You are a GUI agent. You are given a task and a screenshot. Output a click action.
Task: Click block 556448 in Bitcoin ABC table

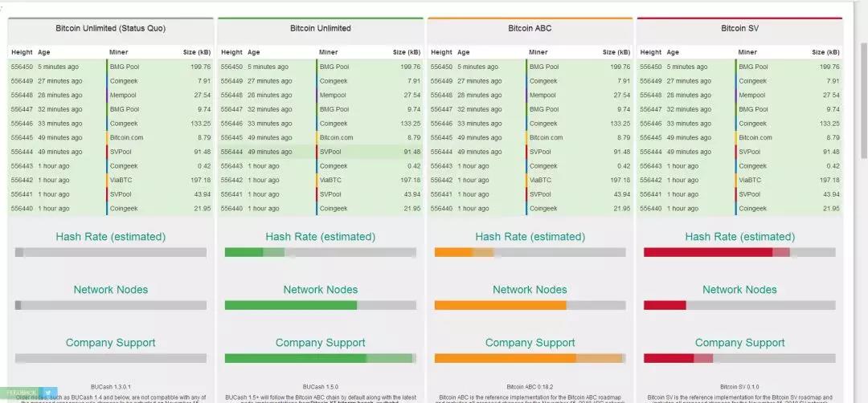pyautogui.click(x=441, y=95)
